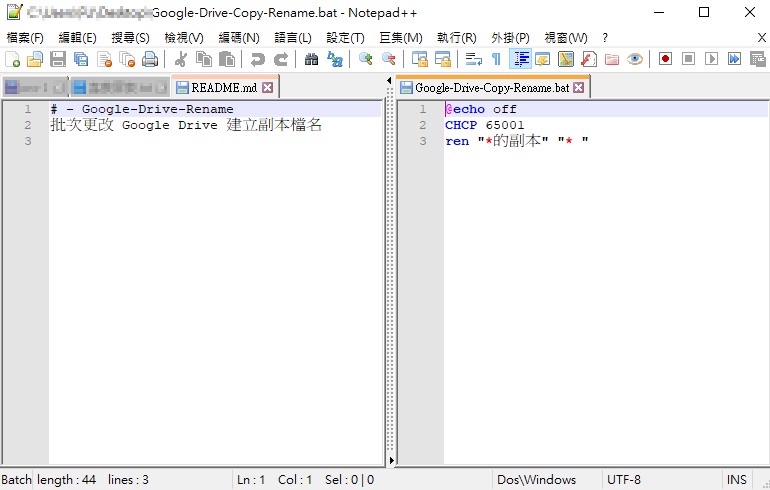Viewport: 770px width, 490px height.
Task: Toggle synchronized vertical scrolling icon
Action: pos(419,59)
